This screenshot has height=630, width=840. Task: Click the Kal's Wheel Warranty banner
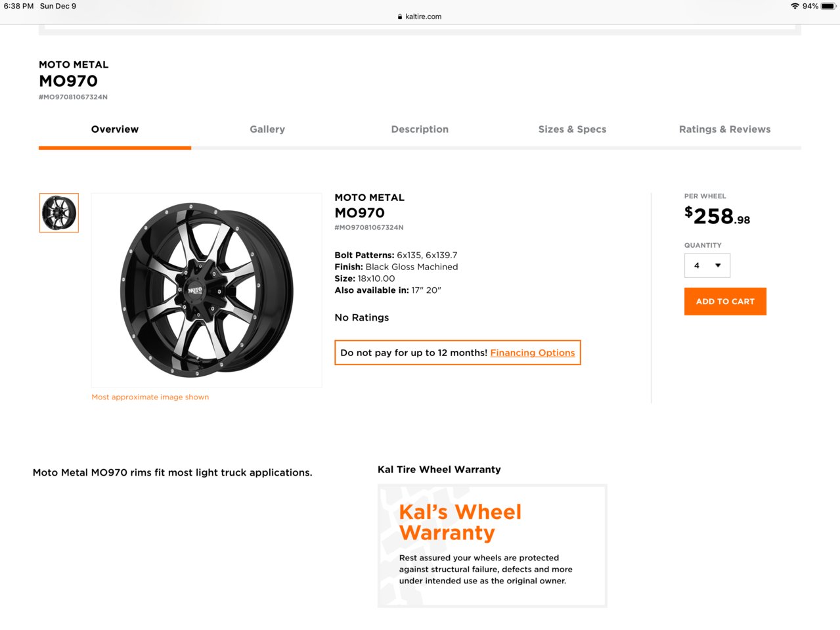[x=493, y=546]
